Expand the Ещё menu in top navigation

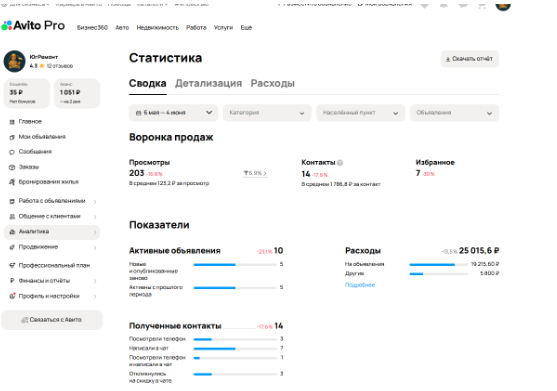[246, 28]
